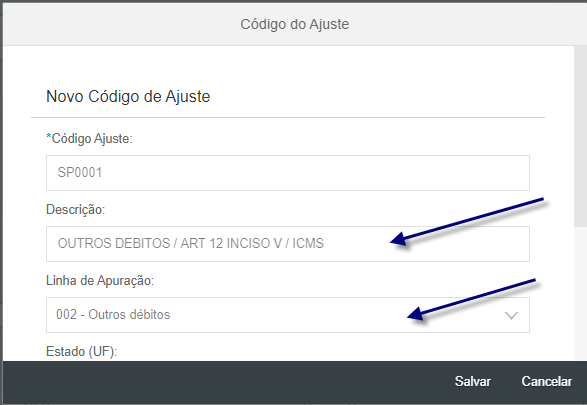Click the required asterisk before Código Ajuste
The image size is (587, 405).
(x=48, y=136)
